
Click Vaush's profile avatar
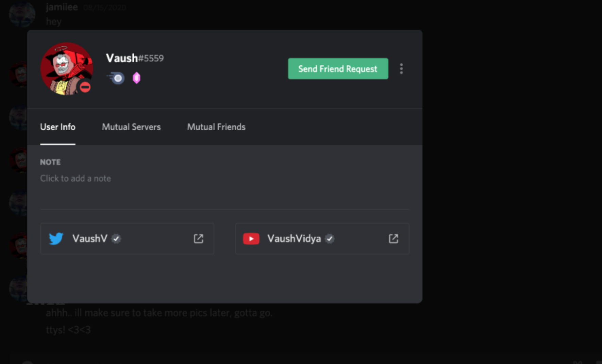click(x=67, y=69)
